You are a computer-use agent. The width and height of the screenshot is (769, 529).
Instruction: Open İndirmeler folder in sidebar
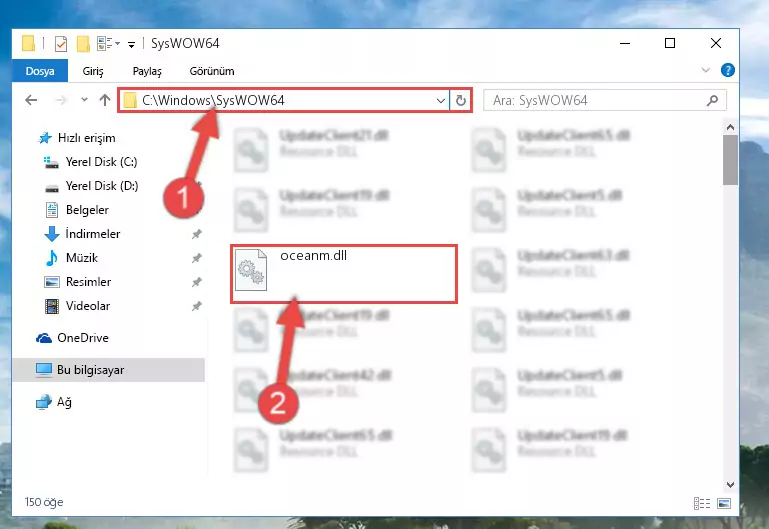82,234
